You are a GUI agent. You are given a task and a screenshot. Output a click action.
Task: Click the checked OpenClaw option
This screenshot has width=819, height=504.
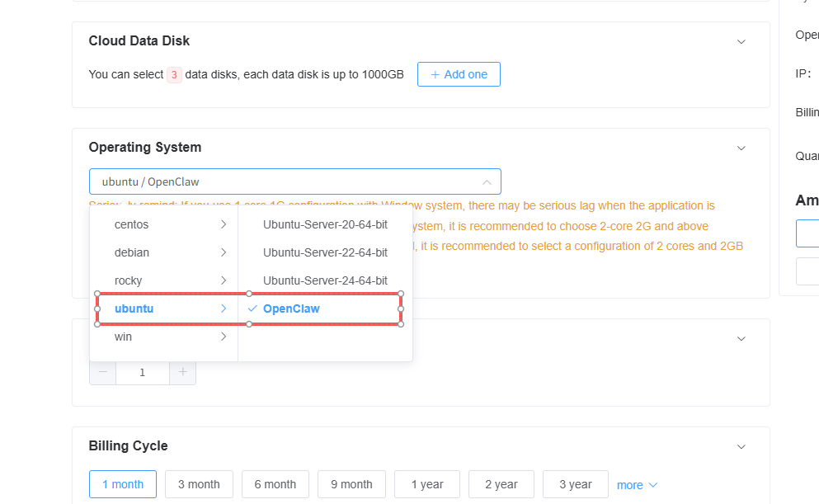click(291, 309)
